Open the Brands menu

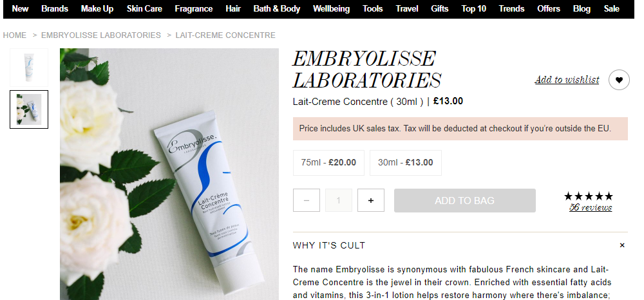pos(55,8)
